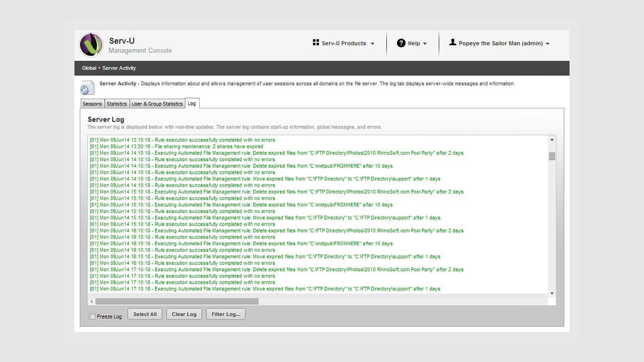This screenshot has height=362, width=644.
Task: Open the Filter Log dialog
Action: click(225, 314)
